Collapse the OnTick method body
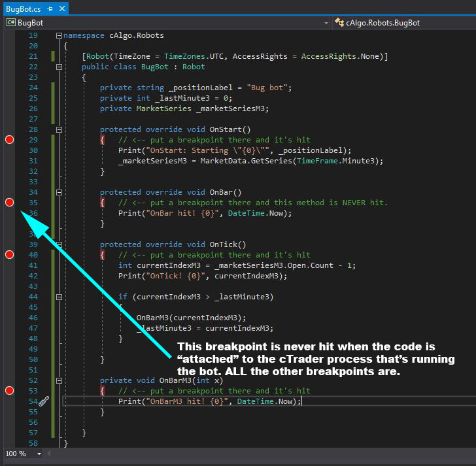Image resolution: width=476 pixels, height=466 pixels. coord(59,244)
